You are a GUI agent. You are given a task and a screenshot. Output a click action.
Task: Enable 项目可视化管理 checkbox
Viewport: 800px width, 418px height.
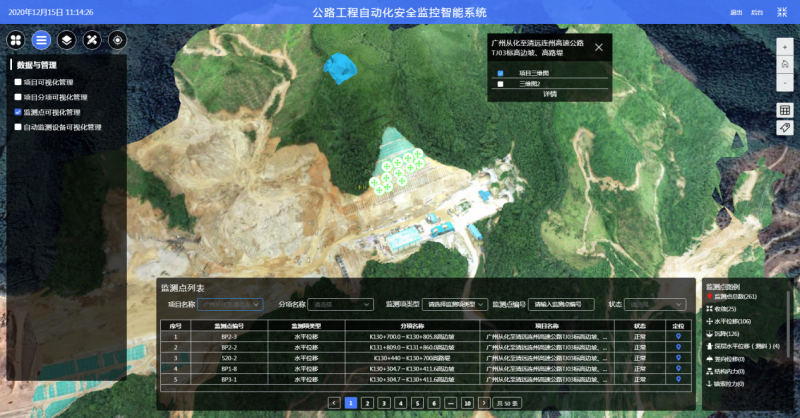coord(18,83)
